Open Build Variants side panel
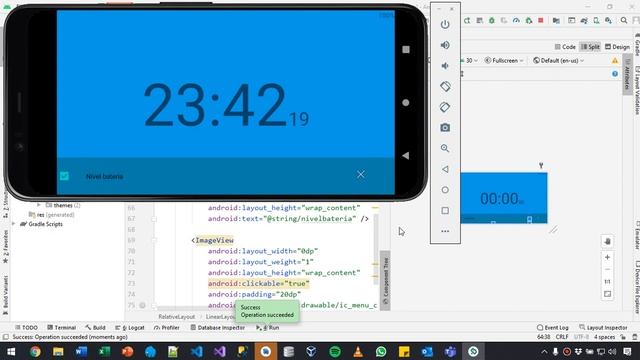The height and width of the screenshot is (360, 640). 5,295
